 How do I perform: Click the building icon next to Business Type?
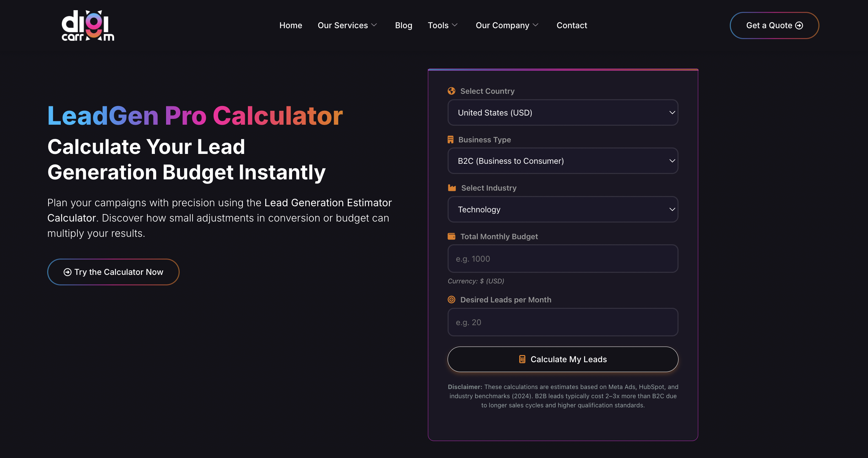451,139
